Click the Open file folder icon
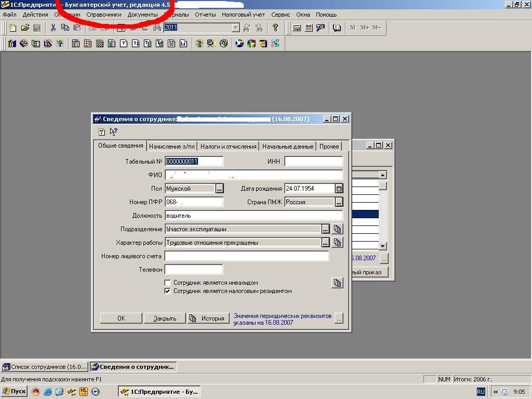The height and width of the screenshot is (399, 532). [24, 28]
